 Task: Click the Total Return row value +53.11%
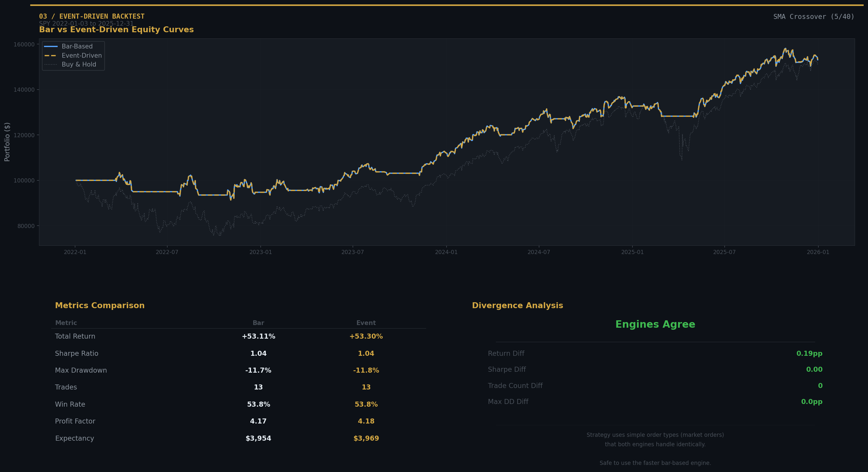point(258,336)
